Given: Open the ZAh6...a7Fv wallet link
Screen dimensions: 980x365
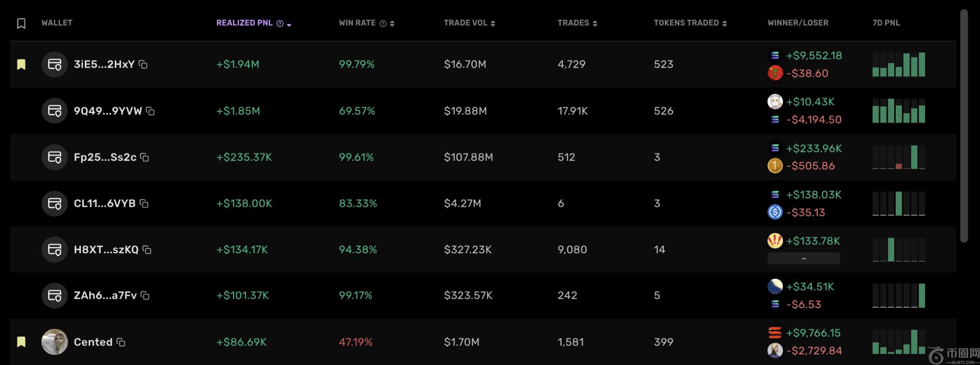Looking at the screenshot, I should click(105, 295).
